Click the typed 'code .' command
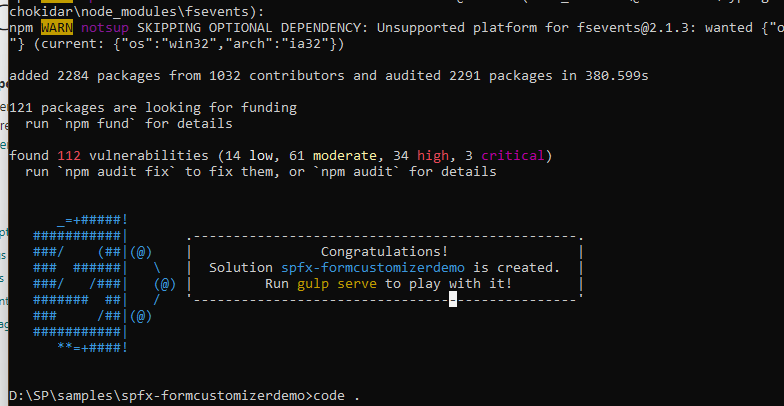 pyautogui.click(x=336, y=396)
